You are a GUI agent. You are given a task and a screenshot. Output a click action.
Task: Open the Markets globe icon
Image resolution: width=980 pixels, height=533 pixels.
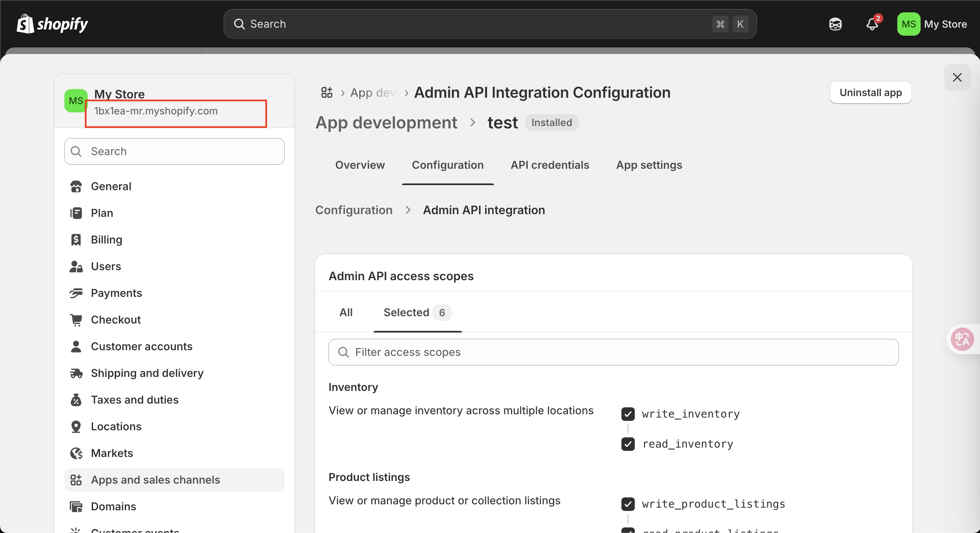[76, 453]
